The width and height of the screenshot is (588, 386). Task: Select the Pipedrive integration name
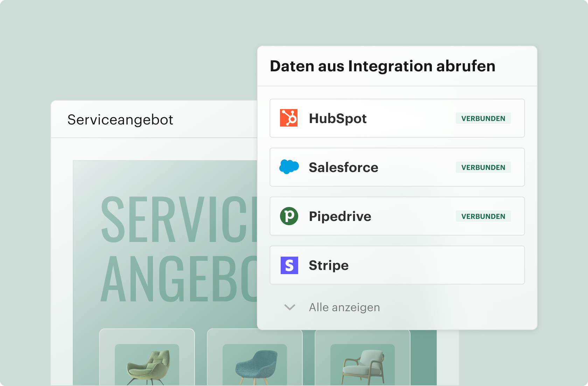point(340,216)
